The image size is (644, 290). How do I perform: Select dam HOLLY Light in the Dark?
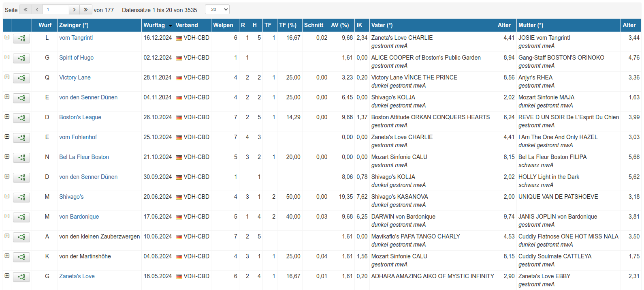pos(549,177)
